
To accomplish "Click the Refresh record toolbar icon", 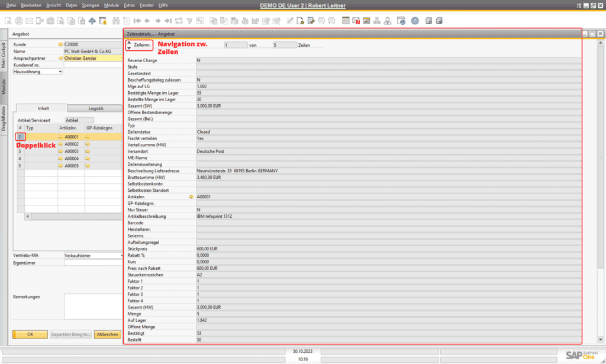I will pos(179,21).
